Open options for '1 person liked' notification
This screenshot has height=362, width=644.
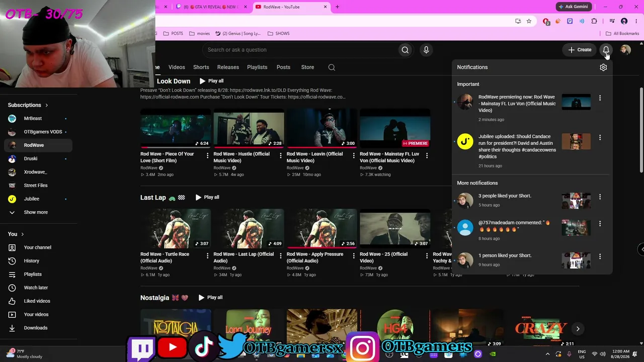click(x=600, y=256)
